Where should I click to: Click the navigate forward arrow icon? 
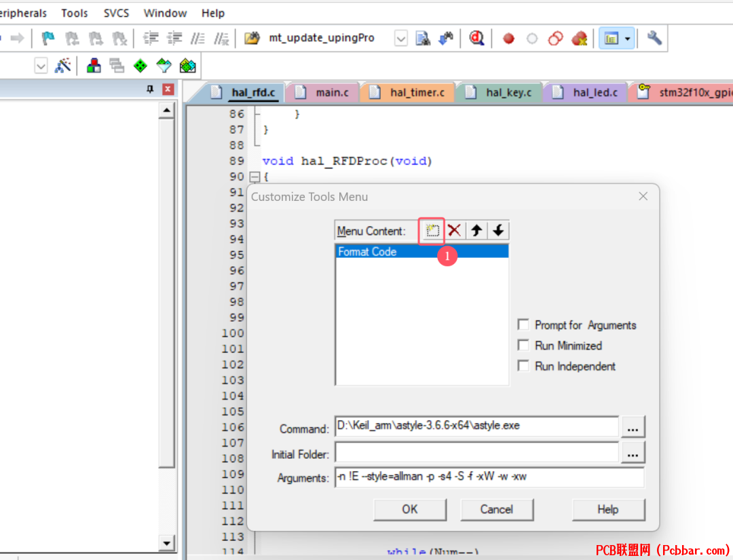(x=17, y=38)
